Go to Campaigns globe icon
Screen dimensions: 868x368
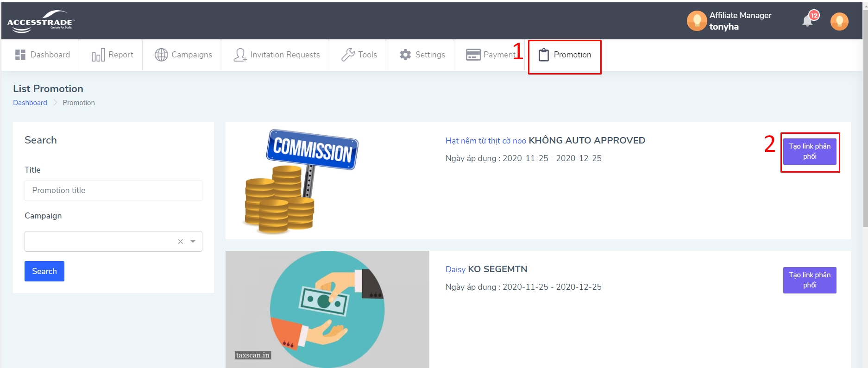coord(161,55)
